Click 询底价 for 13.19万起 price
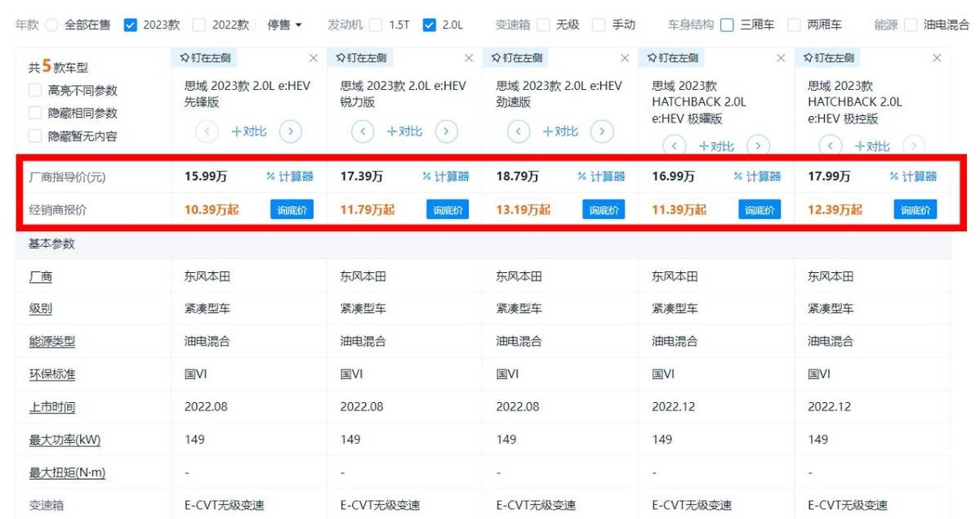 tap(604, 210)
